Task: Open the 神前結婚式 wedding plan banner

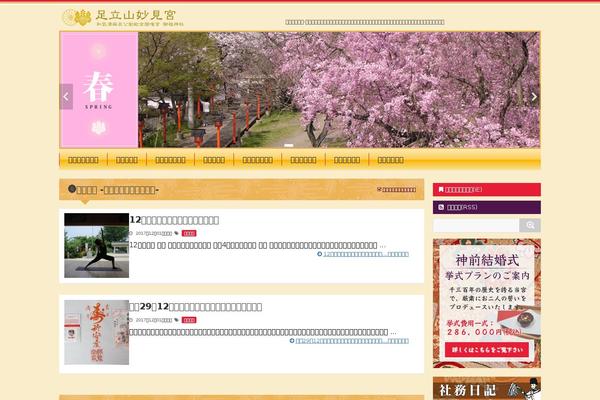Action: [x=487, y=303]
